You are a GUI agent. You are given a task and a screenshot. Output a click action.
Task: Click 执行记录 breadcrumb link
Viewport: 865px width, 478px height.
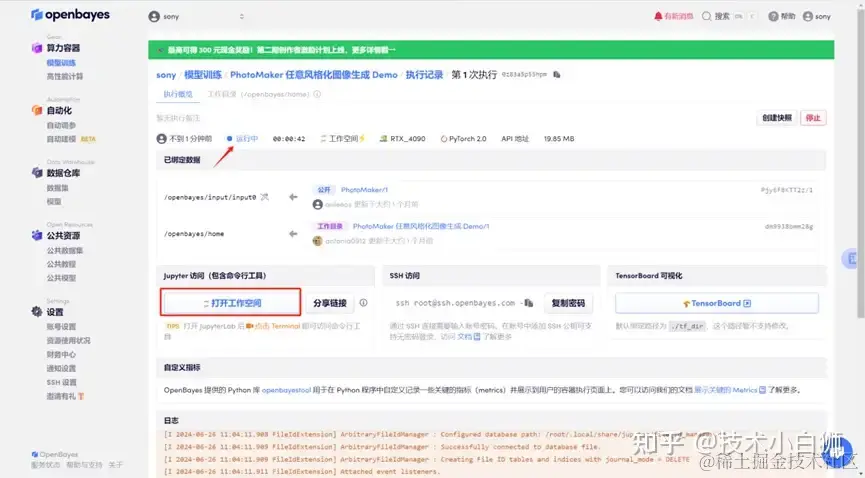424,75
